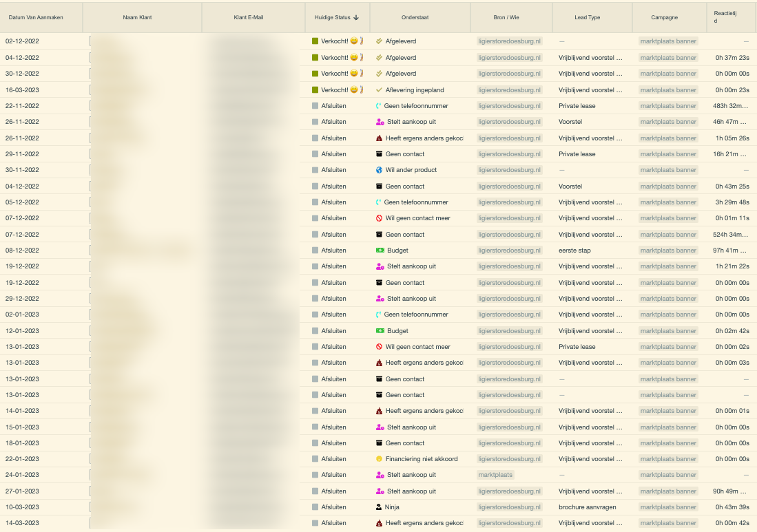
Task: Click the checkmark icon beside Aflevering ingepland
Action: [x=379, y=90]
